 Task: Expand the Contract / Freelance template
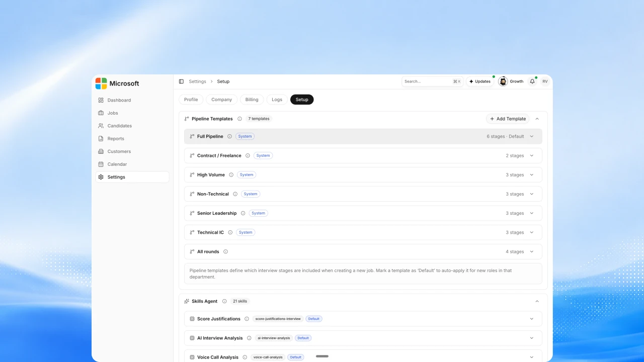pyautogui.click(x=532, y=156)
